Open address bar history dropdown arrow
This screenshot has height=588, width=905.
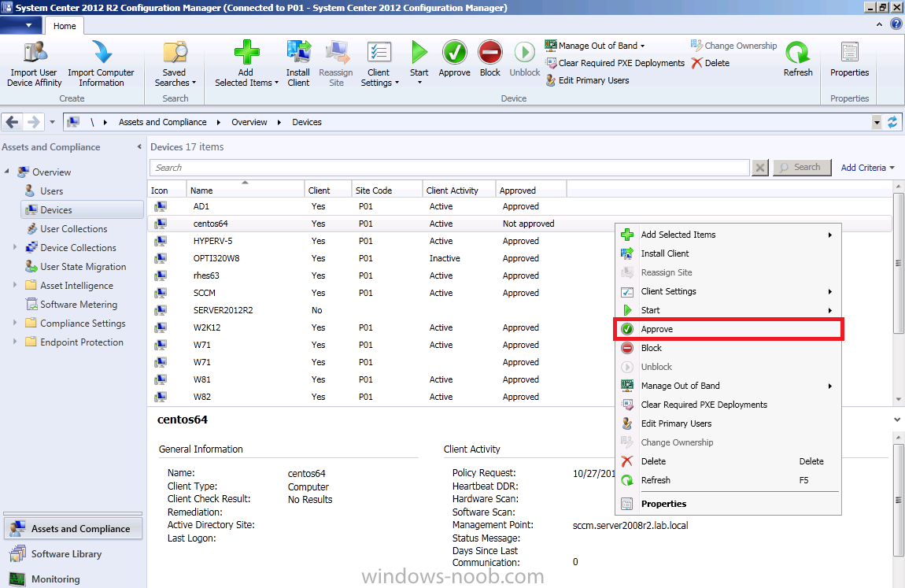point(877,122)
